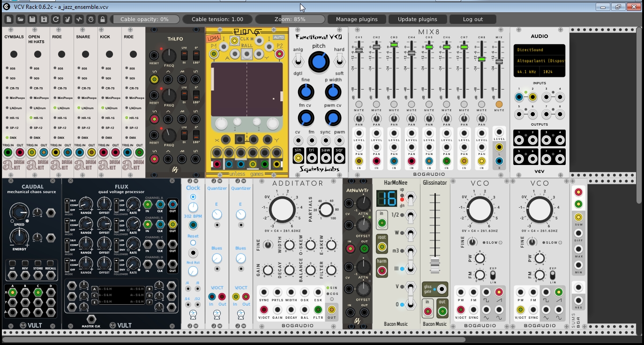Open the engine sample rate menu icon
The width and height of the screenshot is (644, 345).
[79, 19]
